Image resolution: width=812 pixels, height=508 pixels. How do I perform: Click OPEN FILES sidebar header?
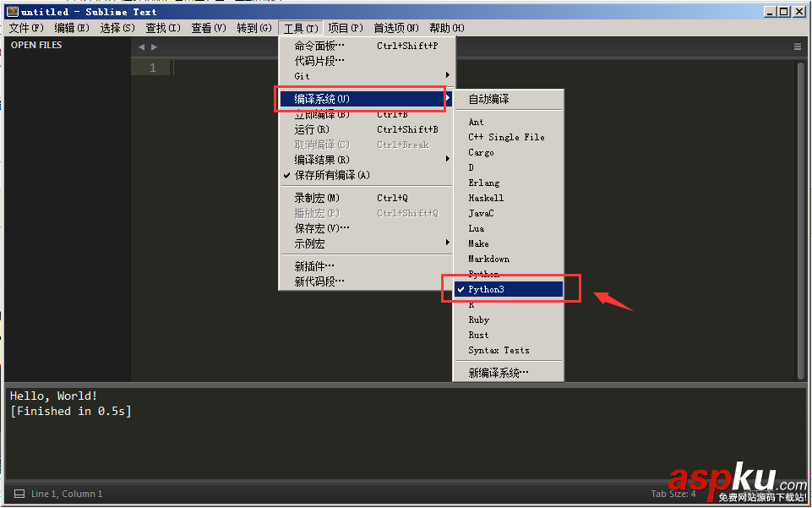coord(36,45)
